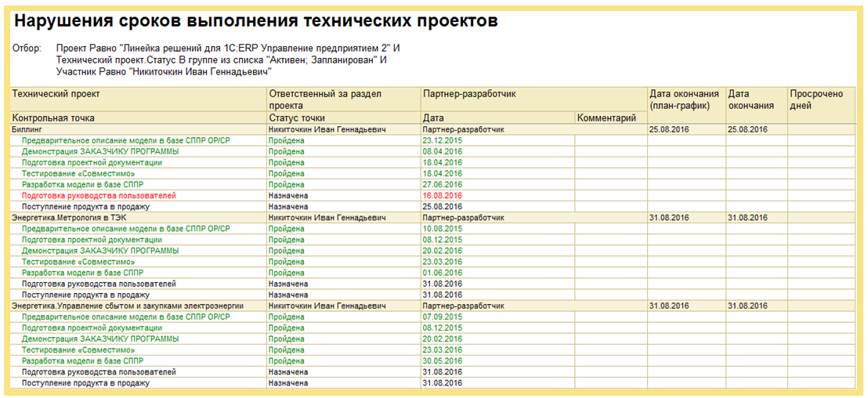Click the date "30.05.2016"
This screenshot has width=868, height=398.
click(x=442, y=360)
